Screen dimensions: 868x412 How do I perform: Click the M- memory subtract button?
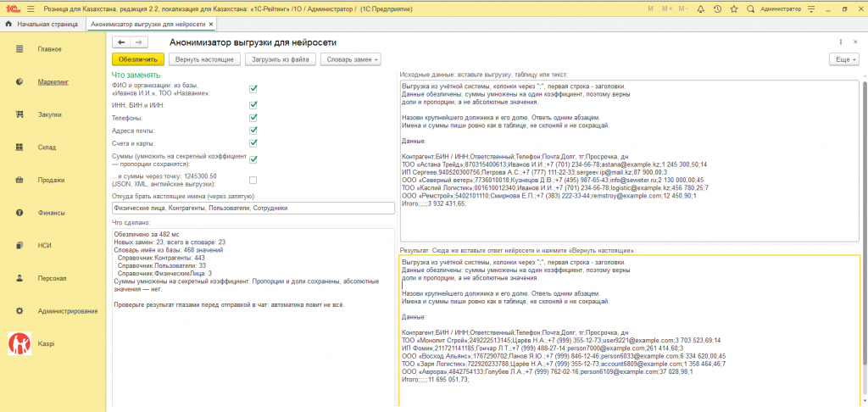[684, 8]
